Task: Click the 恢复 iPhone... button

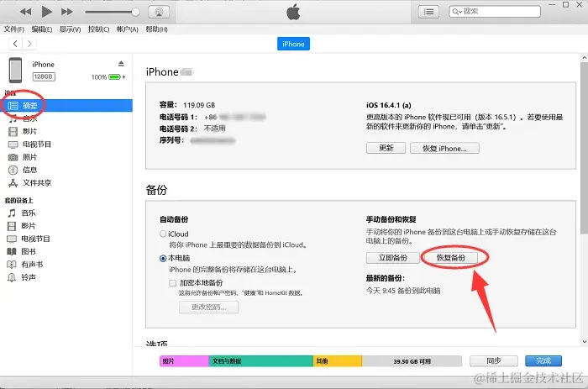Action: 444,148
